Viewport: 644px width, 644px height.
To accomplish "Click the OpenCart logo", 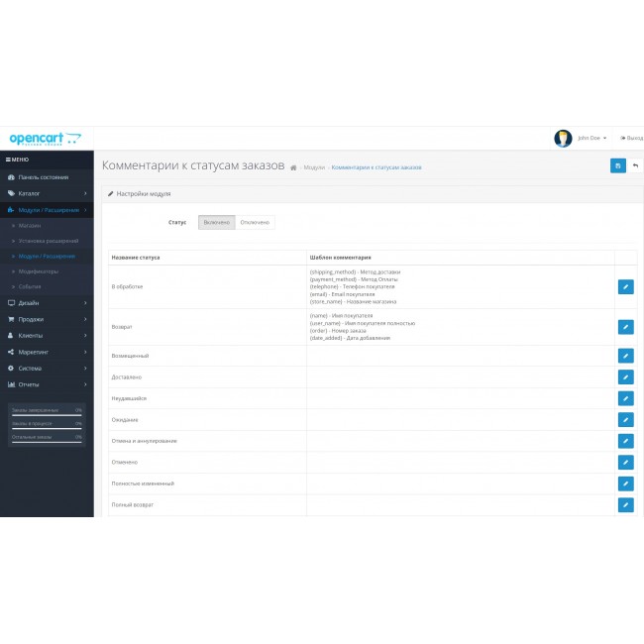I will (45, 139).
